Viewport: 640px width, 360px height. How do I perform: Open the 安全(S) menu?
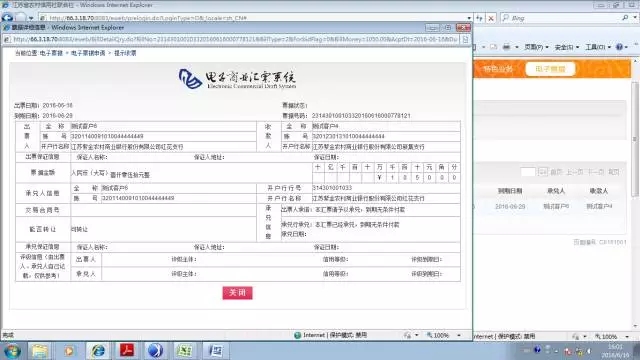(x=567, y=47)
